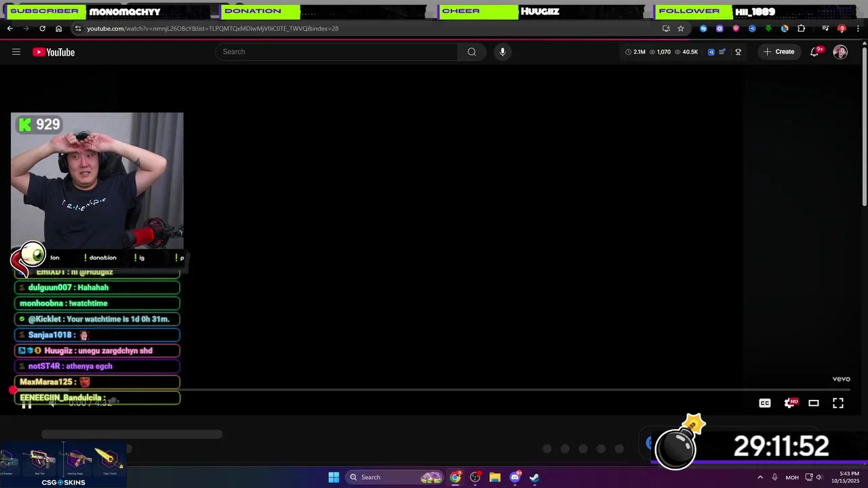Go to the YouTube home logo
This screenshot has width=868, height=488.
coord(54,52)
